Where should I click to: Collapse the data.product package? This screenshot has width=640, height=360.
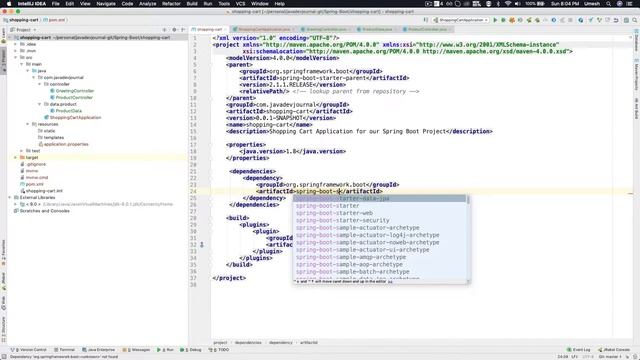pos(40,104)
